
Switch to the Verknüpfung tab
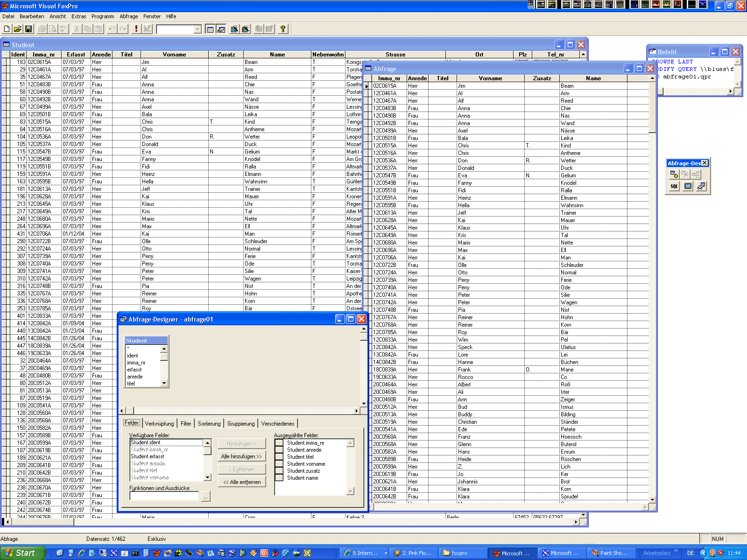[x=159, y=424]
